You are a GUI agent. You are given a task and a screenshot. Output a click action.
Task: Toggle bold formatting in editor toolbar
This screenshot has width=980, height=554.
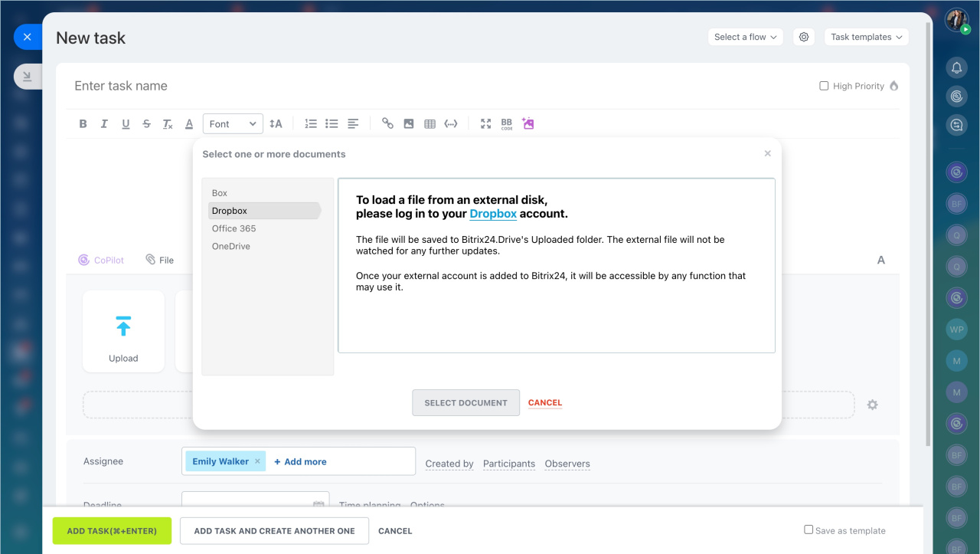[83, 123]
